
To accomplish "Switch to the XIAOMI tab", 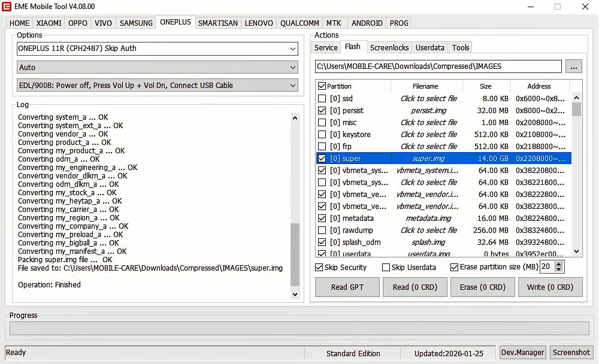I will (49, 23).
